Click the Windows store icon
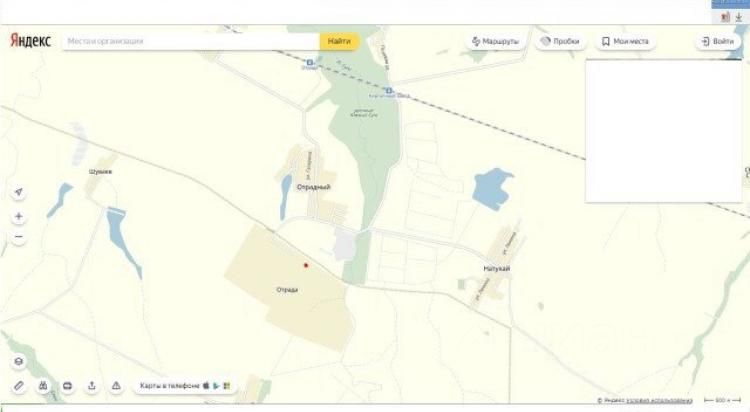The height and width of the screenshot is (412, 750). (227, 386)
